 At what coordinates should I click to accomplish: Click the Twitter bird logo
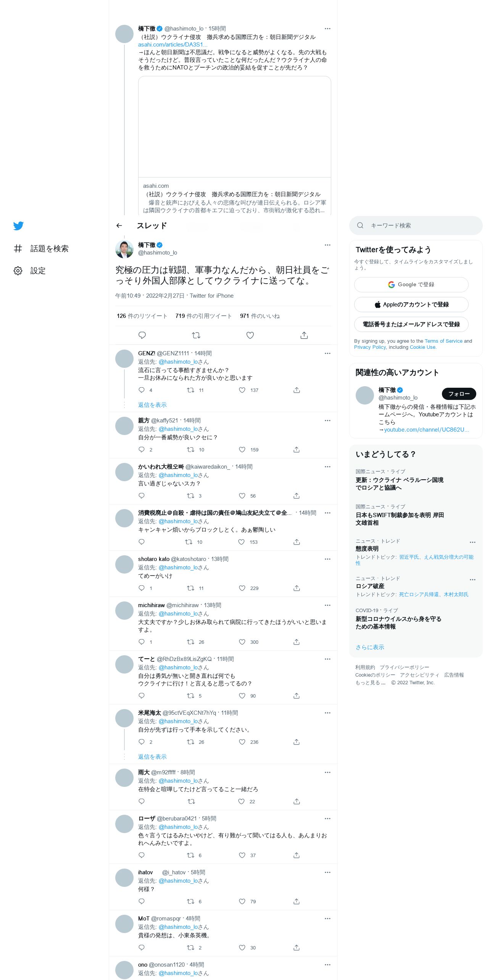tap(18, 226)
